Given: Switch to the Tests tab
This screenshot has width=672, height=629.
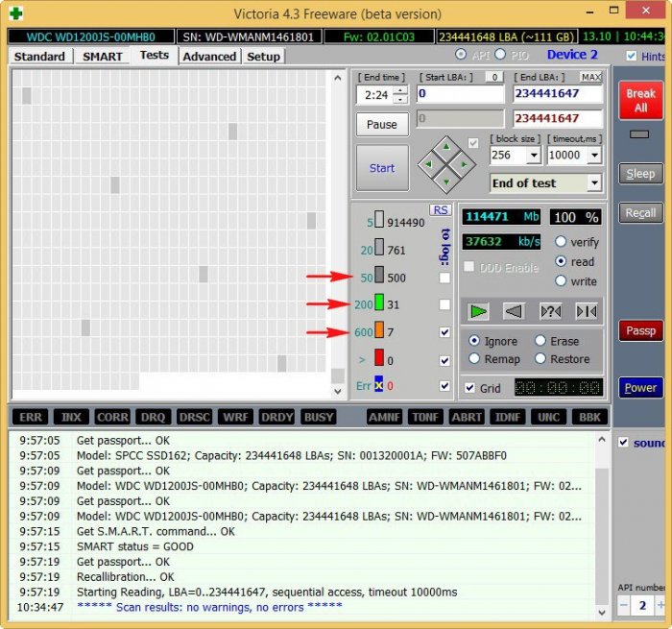Looking at the screenshot, I should click(155, 56).
